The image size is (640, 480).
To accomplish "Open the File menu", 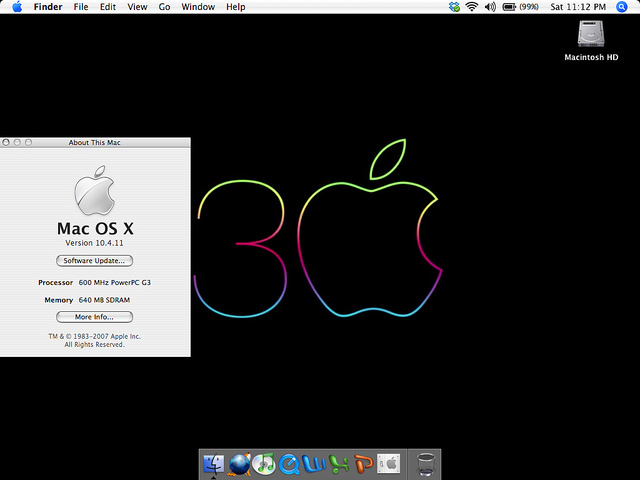I will pyautogui.click(x=81, y=7).
